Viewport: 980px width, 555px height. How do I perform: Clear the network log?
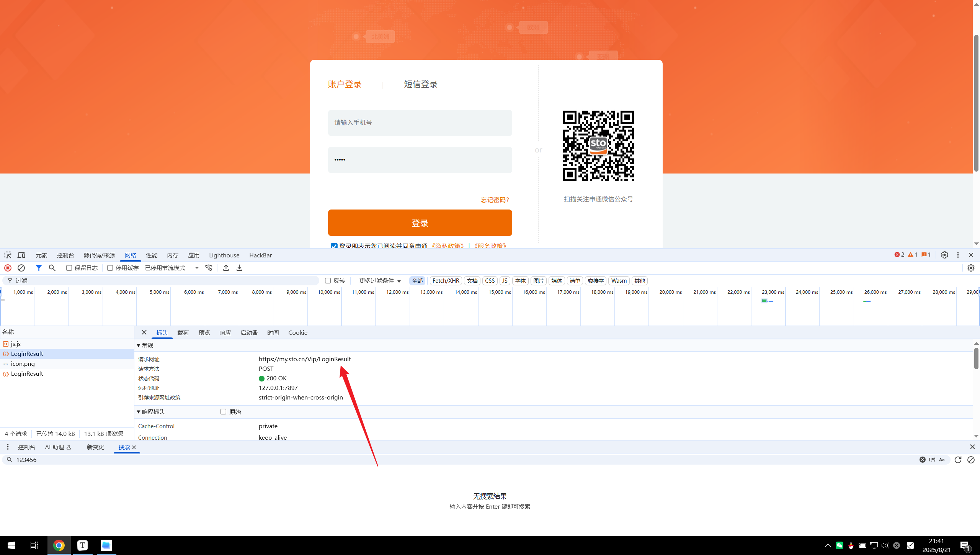(x=21, y=268)
